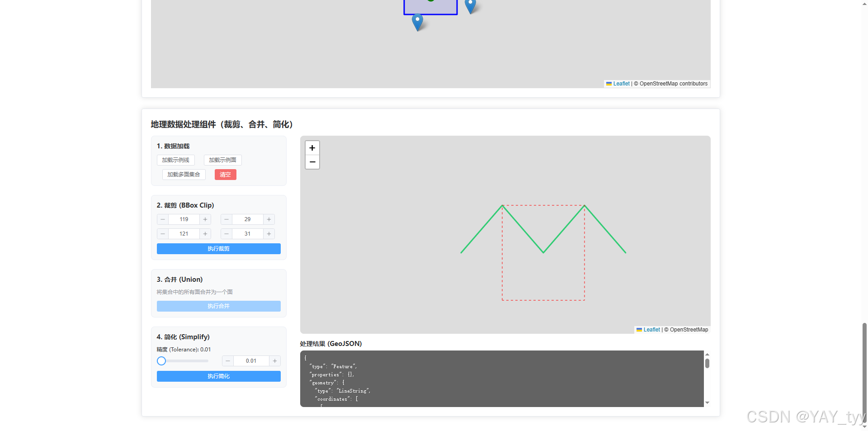Viewport: 868px width, 431px height.
Task: Decrease the 29 bbox value
Action: [226, 219]
